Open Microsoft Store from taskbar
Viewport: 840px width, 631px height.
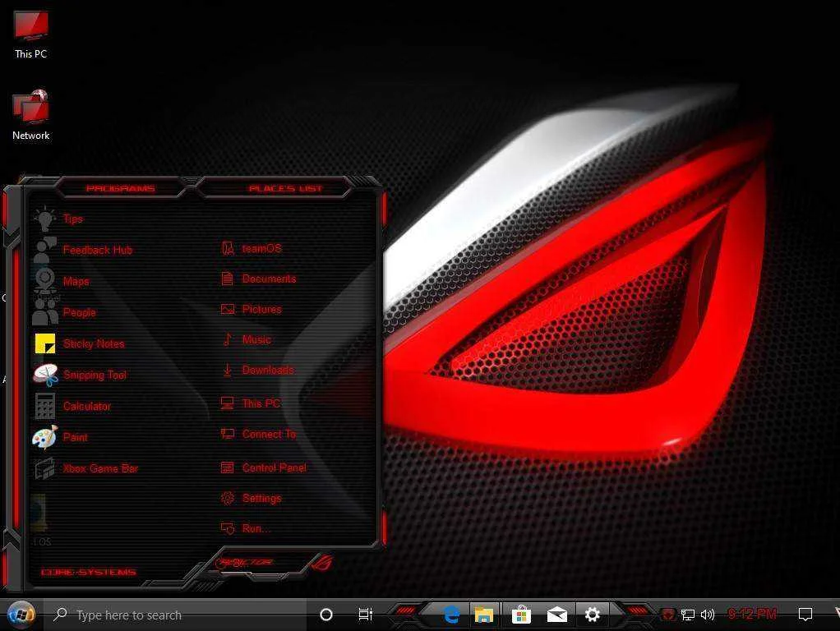tap(521, 615)
